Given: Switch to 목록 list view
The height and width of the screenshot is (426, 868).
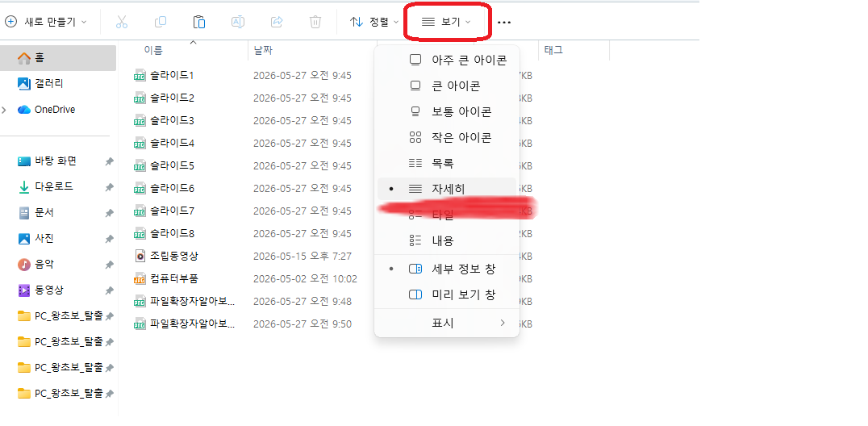Looking at the screenshot, I should (x=447, y=164).
